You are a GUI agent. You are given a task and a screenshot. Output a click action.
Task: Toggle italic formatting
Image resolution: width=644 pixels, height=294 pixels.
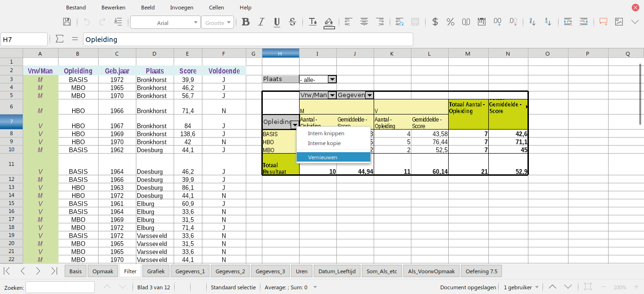coord(261,22)
